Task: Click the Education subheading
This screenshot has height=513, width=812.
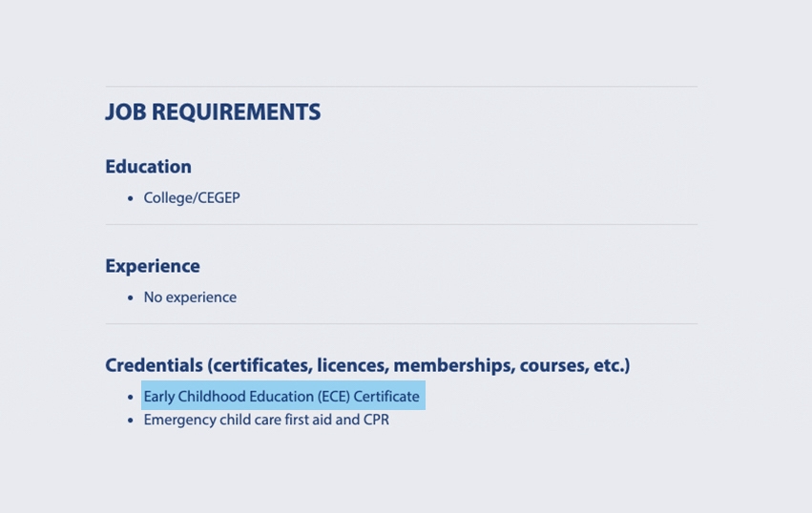Action: pyautogui.click(x=148, y=167)
